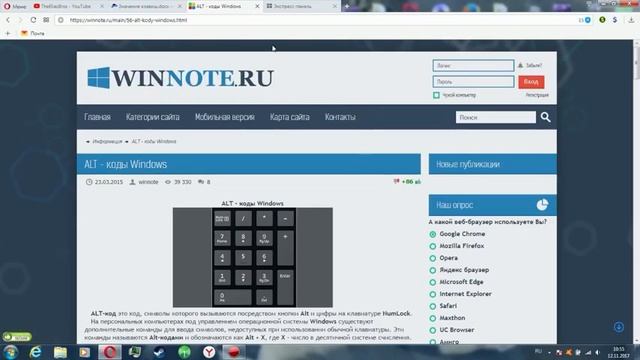Click the red Вход button
This screenshot has height=360, width=640.
531,82
